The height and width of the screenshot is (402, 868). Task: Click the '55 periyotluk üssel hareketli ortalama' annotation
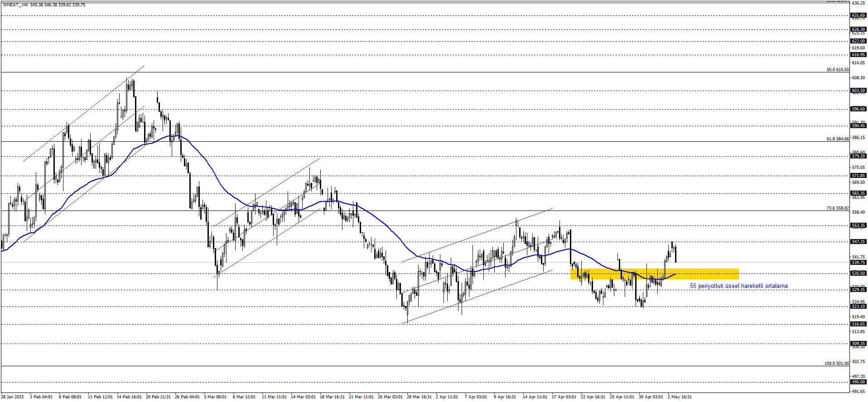point(738,286)
